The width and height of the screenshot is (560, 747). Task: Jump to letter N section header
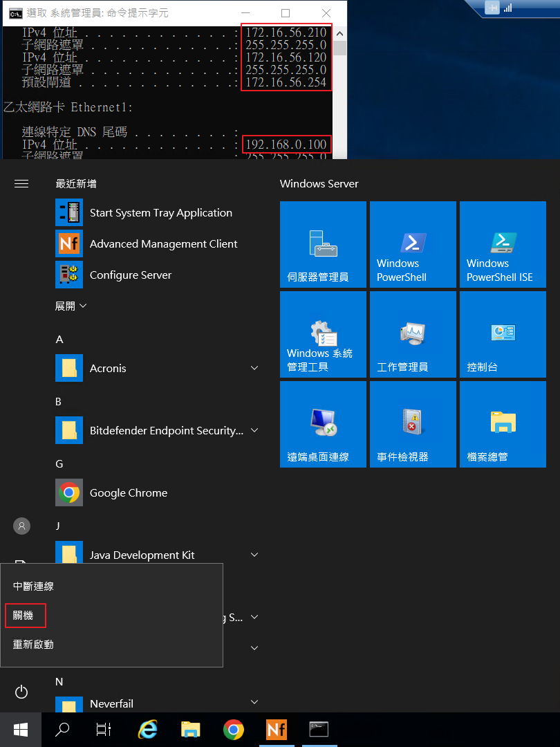point(59,682)
